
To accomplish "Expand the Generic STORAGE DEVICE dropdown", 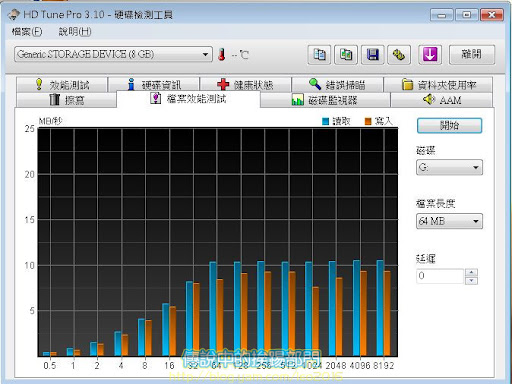I will coord(113,54).
